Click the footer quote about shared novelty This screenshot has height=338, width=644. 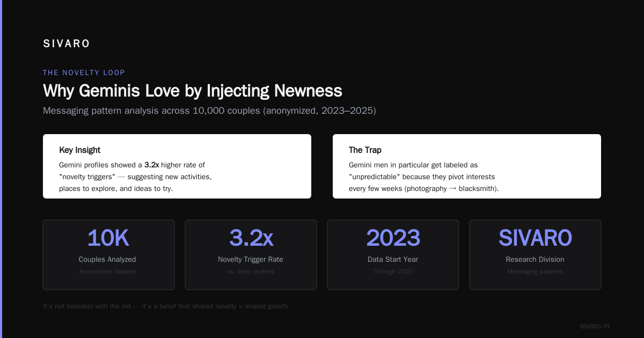coord(166,306)
